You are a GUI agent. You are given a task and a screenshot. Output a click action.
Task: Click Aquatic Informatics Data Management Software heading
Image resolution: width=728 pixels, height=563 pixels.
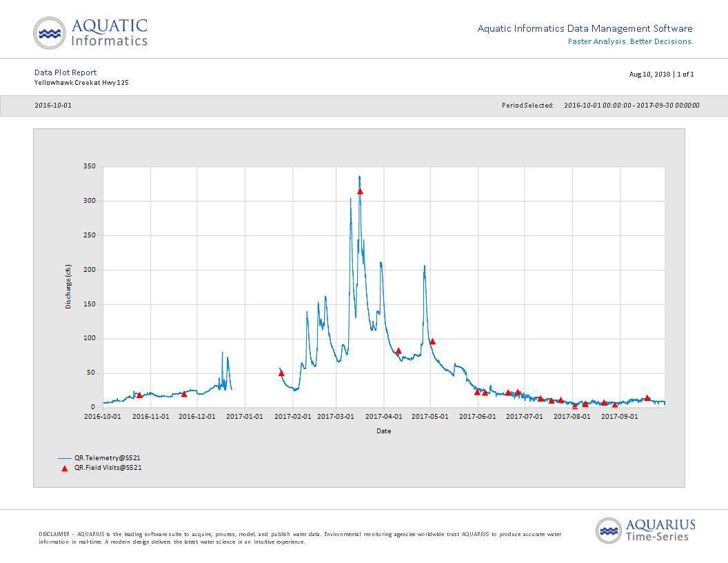[585, 29]
